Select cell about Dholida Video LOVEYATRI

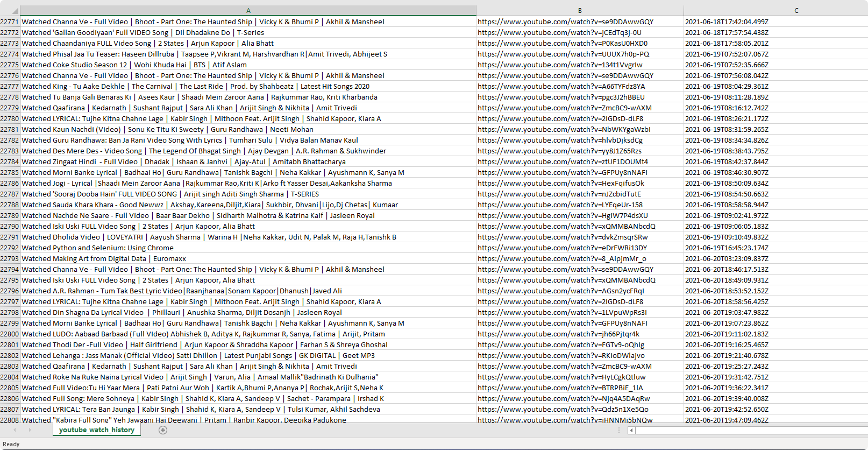click(248, 237)
